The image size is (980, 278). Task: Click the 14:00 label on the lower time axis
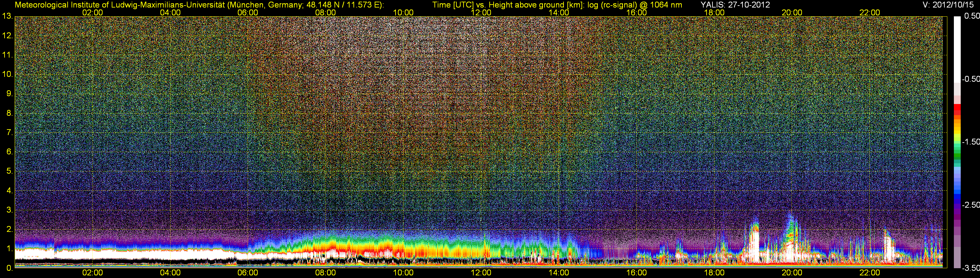[559, 273]
